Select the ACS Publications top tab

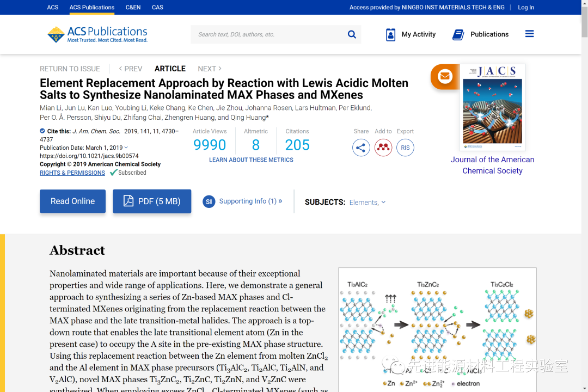click(x=92, y=7)
